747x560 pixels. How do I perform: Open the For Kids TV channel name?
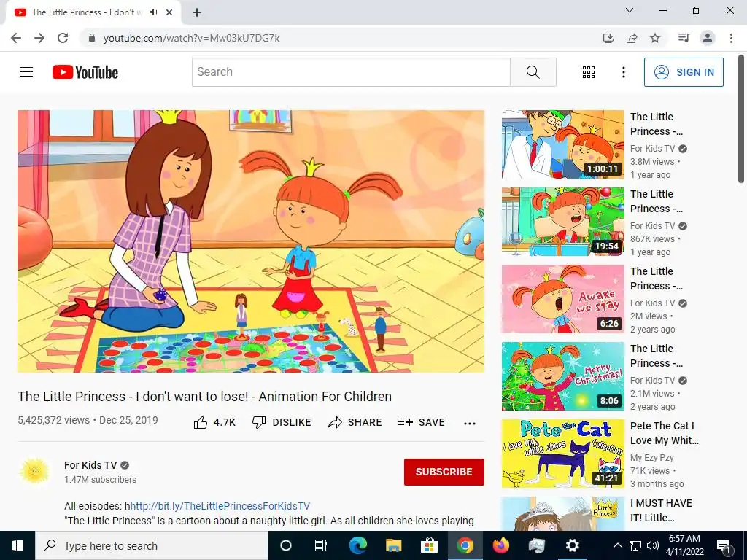click(x=90, y=465)
